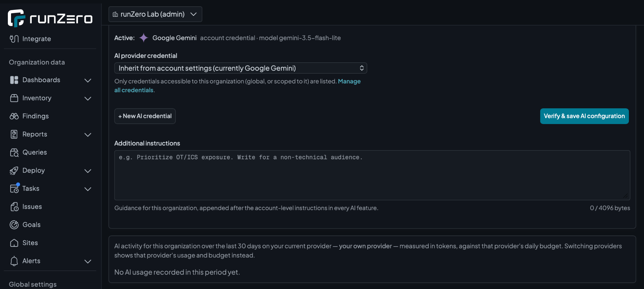Image resolution: width=644 pixels, height=289 pixels.
Task: Click the Alerts bell icon
Action: point(14,261)
